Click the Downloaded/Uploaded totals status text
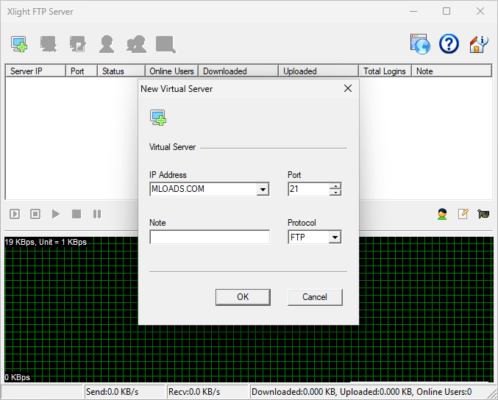This screenshot has height=400, width=498. [x=362, y=392]
